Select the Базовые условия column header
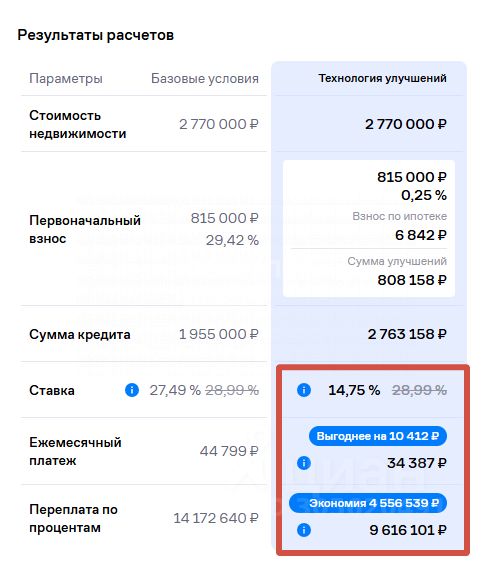Image resolution: width=492 pixels, height=570 pixels. (x=205, y=79)
